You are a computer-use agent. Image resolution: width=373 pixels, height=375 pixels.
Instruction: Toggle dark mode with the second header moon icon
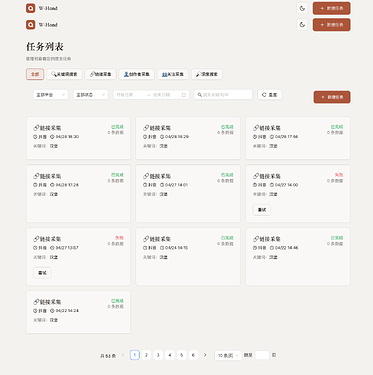coord(302,24)
